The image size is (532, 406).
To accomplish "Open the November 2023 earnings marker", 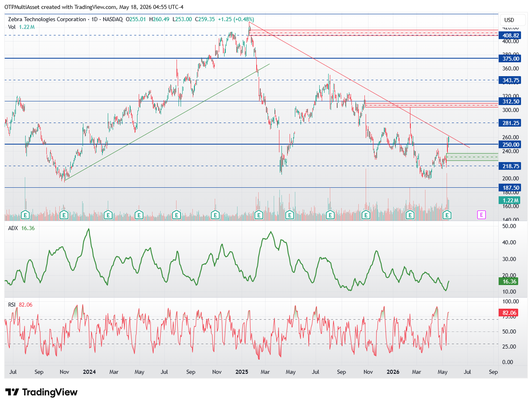I will (63, 215).
